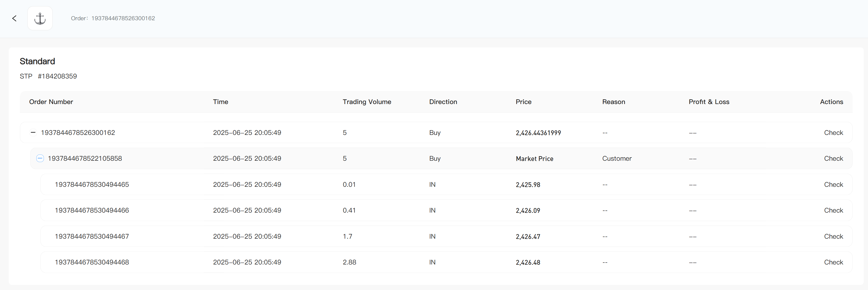
Task: Click Check for order 1937844678530494465
Action: pos(833,184)
